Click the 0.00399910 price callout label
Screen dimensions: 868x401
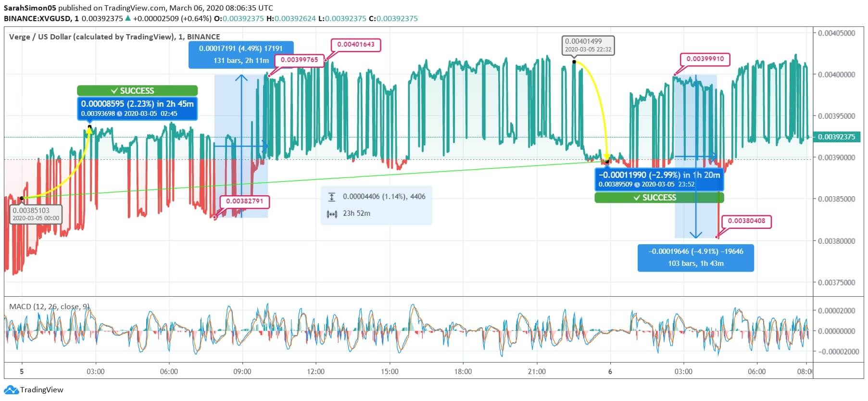coord(704,59)
